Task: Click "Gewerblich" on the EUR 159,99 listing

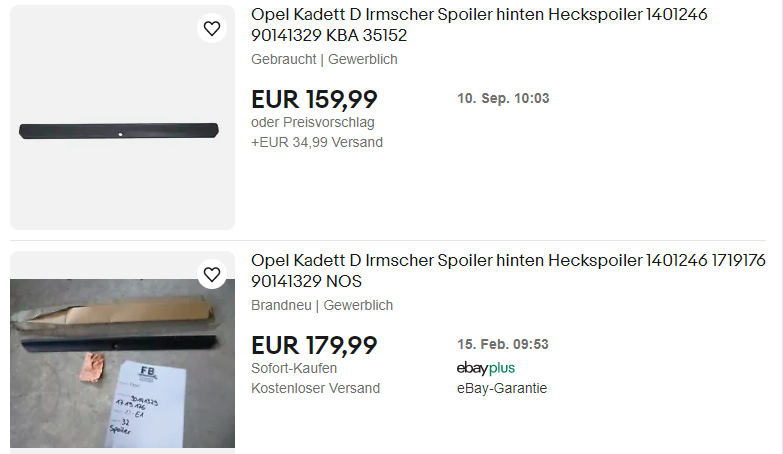Action: point(363,59)
